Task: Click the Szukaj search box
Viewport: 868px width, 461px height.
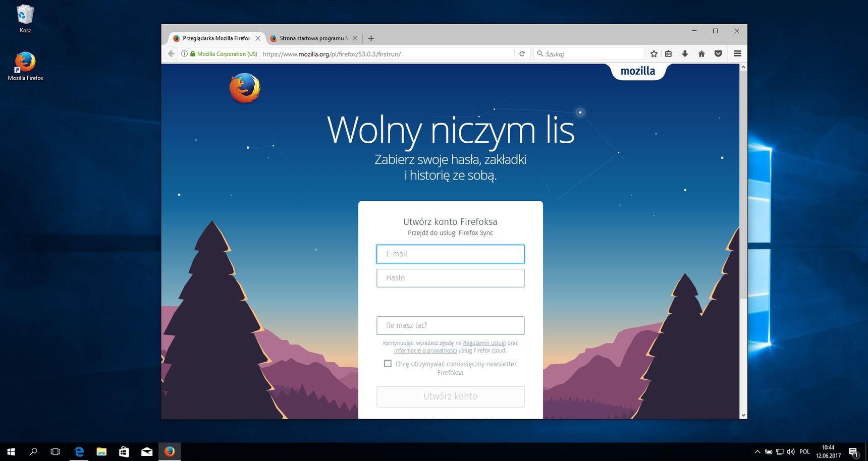Action: click(x=589, y=53)
